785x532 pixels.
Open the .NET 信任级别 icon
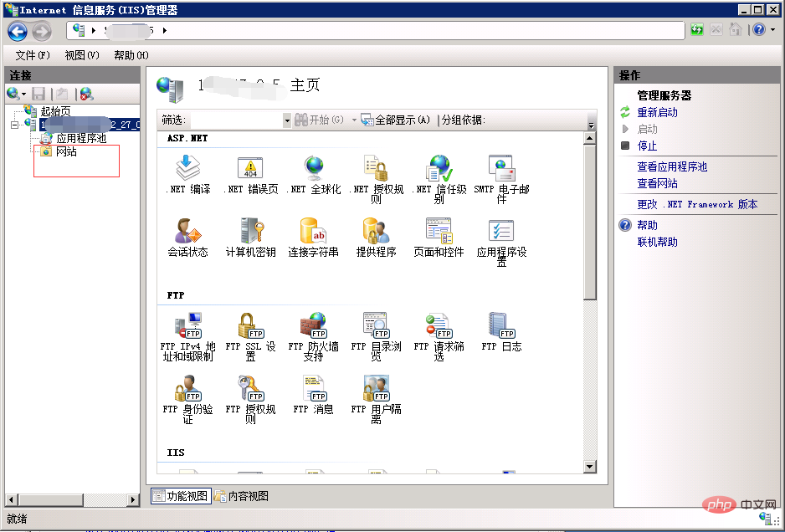(439, 179)
